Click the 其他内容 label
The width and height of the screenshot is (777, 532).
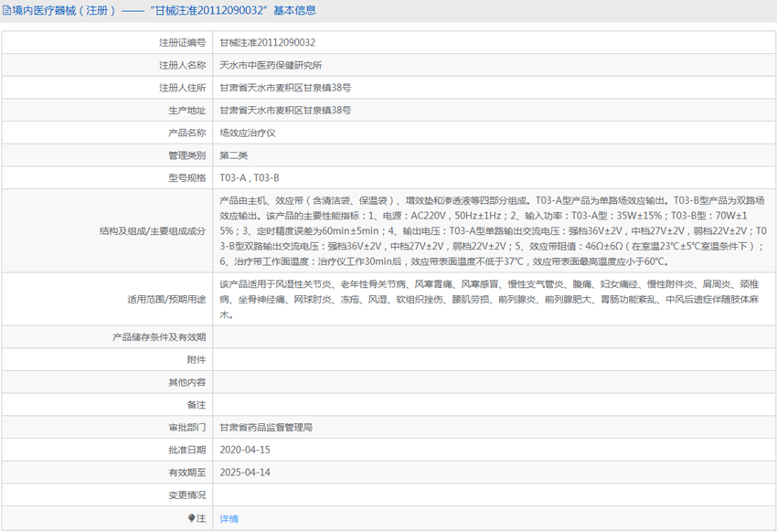[x=186, y=382]
